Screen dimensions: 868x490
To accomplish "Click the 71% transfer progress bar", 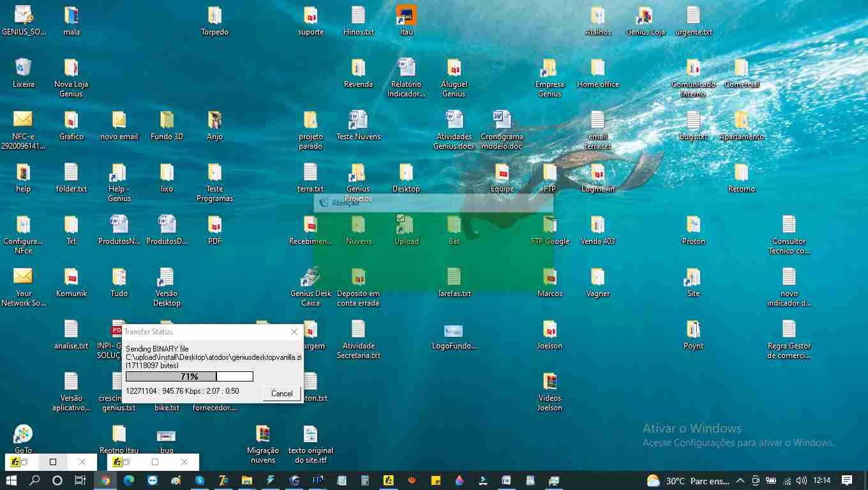I will point(190,376).
